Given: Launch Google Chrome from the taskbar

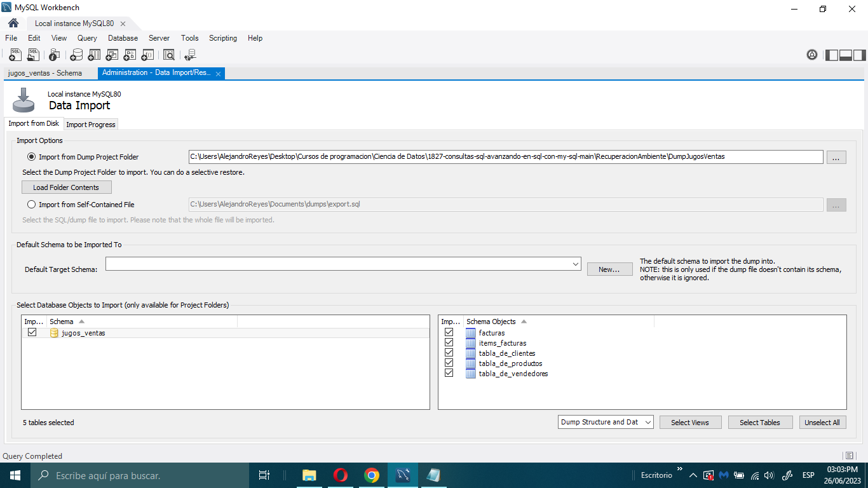Looking at the screenshot, I should click(372, 475).
